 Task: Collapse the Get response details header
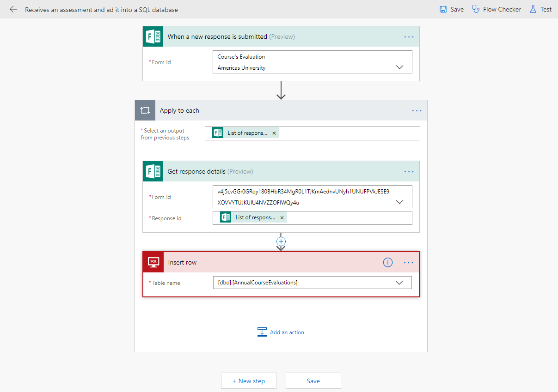281,171
